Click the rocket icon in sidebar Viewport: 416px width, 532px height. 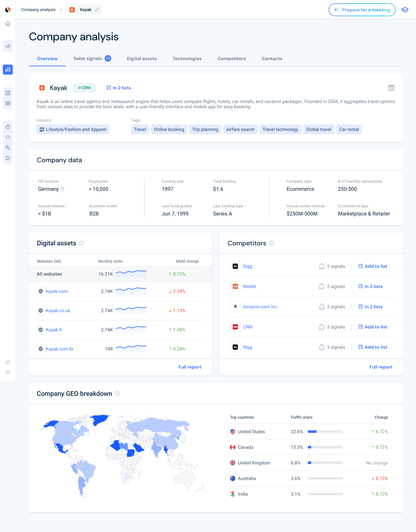(8, 362)
